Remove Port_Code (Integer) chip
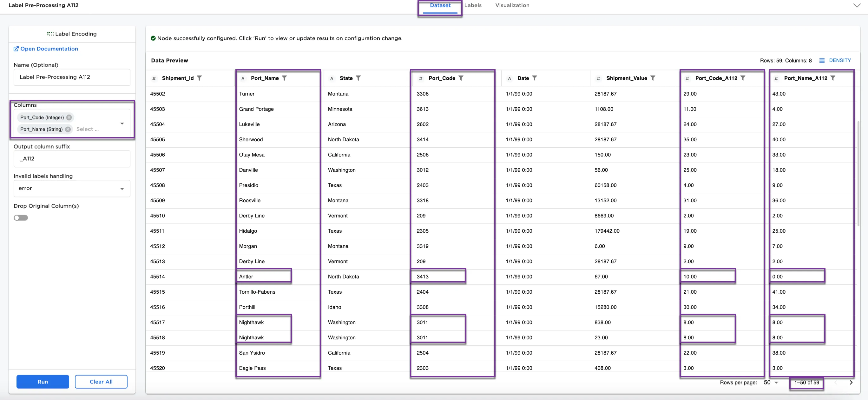 (69, 117)
